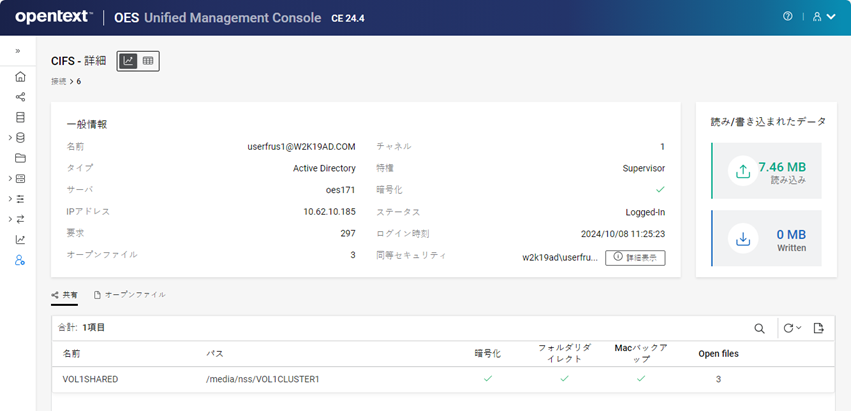
Task: Open the reports chart icon in sidebar
Action: tap(20, 239)
